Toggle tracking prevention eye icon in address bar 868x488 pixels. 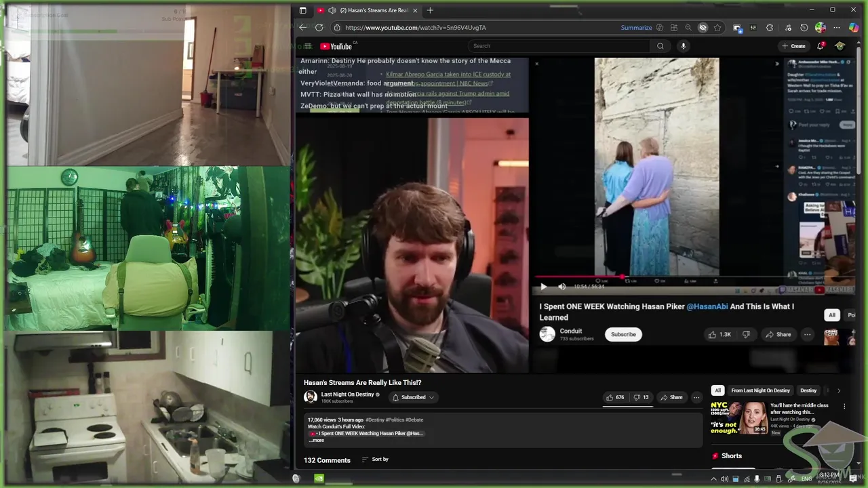(x=703, y=28)
